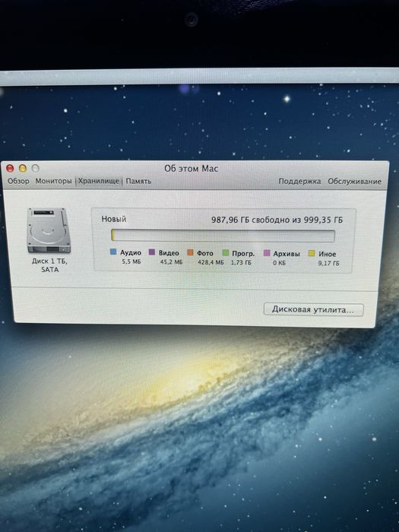Click the hard disk drive icon
399x532 pixels.
click(x=49, y=230)
